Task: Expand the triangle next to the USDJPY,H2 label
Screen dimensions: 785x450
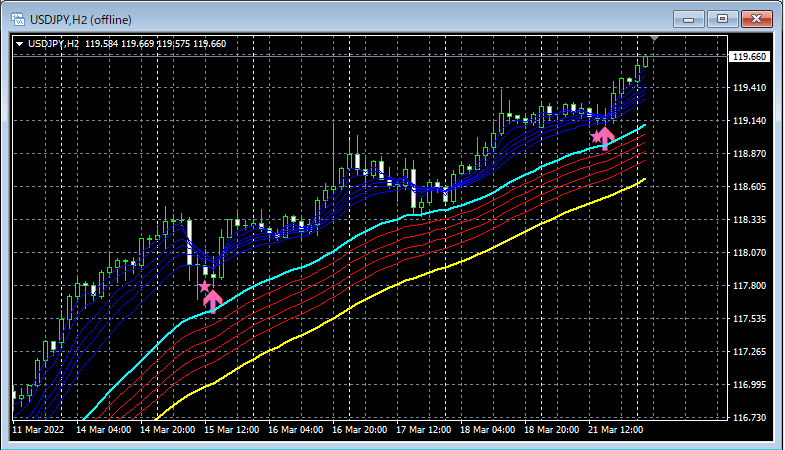Action: pyautogui.click(x=20, y=44)
